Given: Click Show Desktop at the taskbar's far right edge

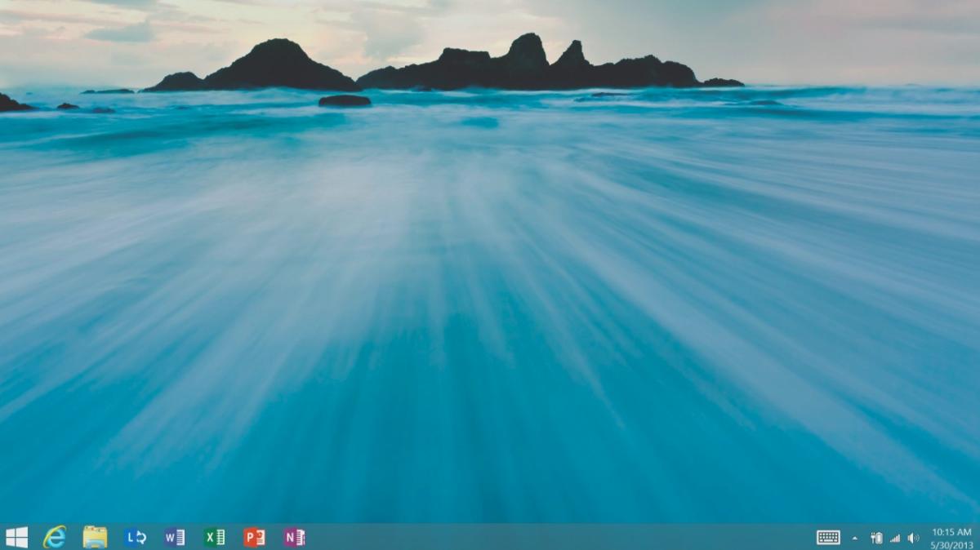Looking at the screenshot, I should point(978,537).
